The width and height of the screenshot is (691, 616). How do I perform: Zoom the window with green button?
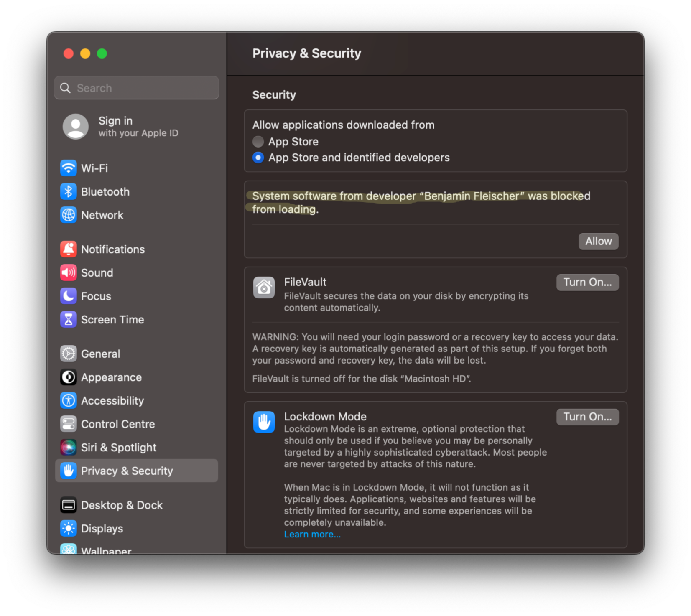pos(102,53)
